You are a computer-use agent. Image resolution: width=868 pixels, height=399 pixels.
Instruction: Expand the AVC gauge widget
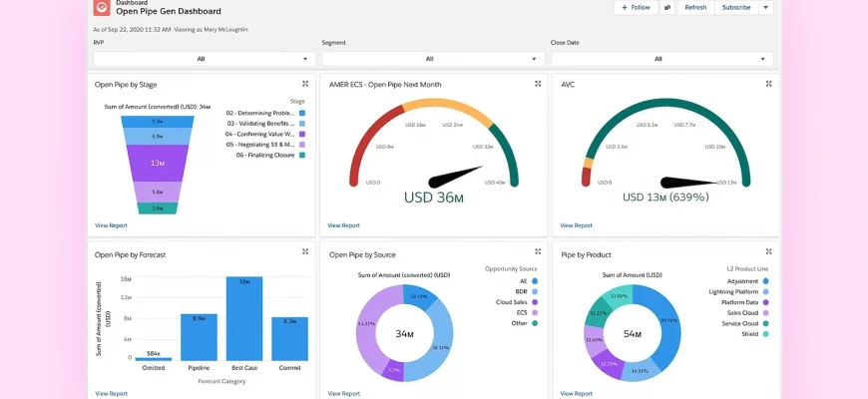tap(769, 84)
